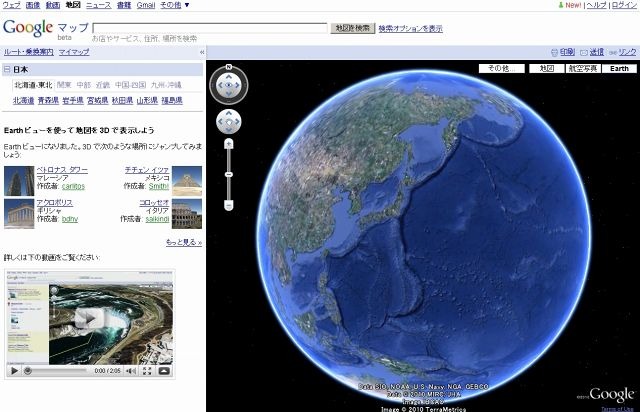The image size is (640, 412).
Task: Select the 近畿 region tab
Action: (x=103, y=85)
